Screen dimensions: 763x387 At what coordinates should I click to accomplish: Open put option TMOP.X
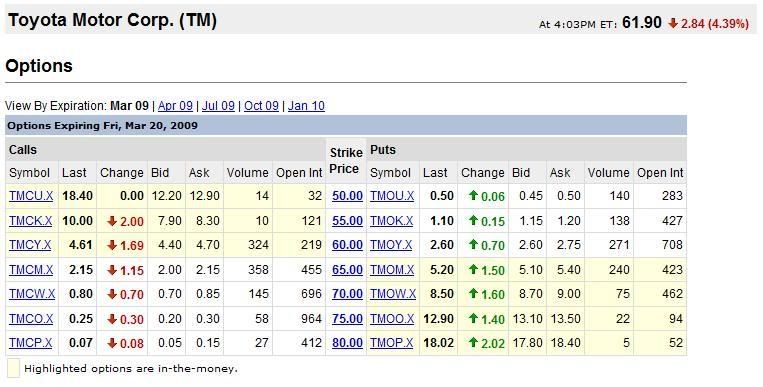point(392,343)
